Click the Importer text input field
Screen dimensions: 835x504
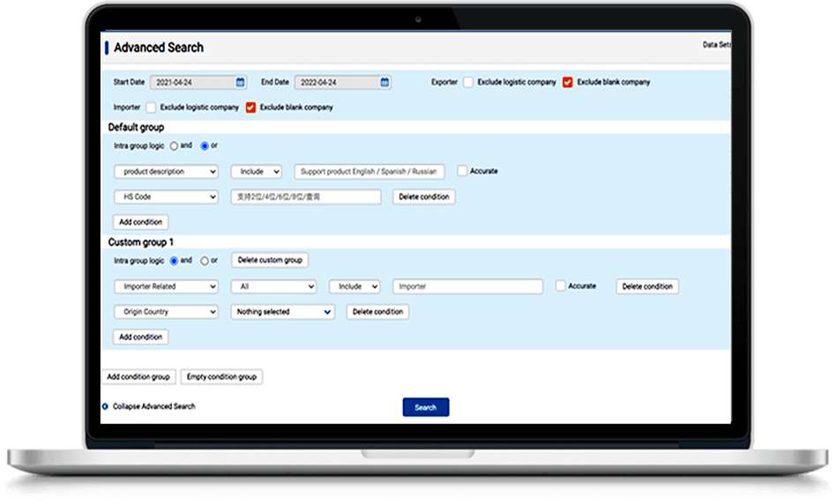[467, 286]
